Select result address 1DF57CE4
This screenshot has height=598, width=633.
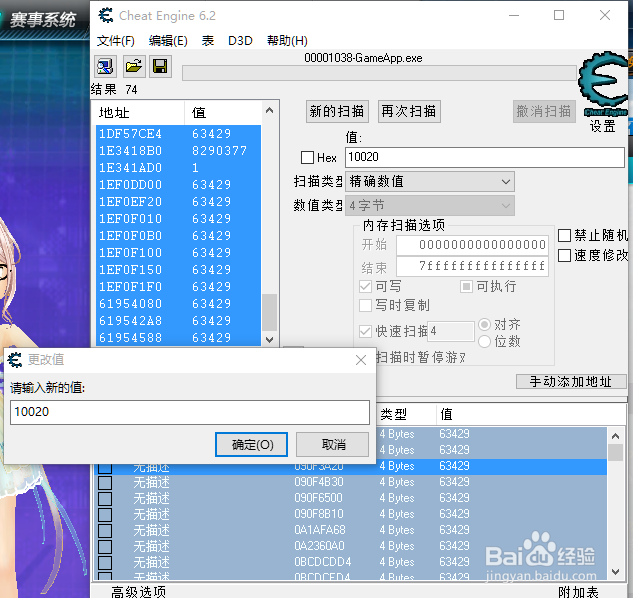point(130,134)
